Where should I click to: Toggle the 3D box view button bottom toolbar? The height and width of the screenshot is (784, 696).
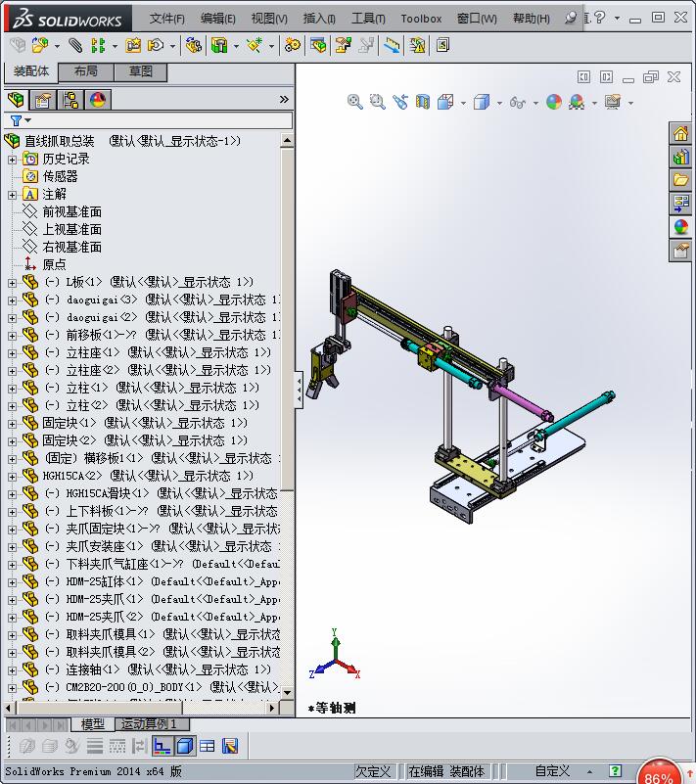point(184,747)
